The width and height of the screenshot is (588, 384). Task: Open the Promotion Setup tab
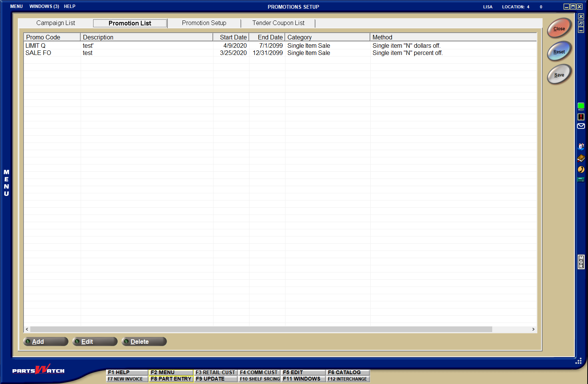[x=204, y=23]
